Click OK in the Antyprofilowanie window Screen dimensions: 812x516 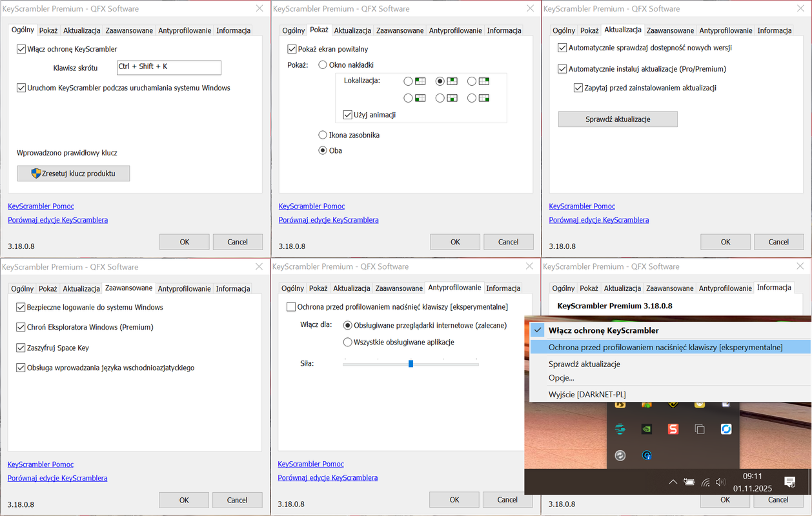click(x=454, y=500)
